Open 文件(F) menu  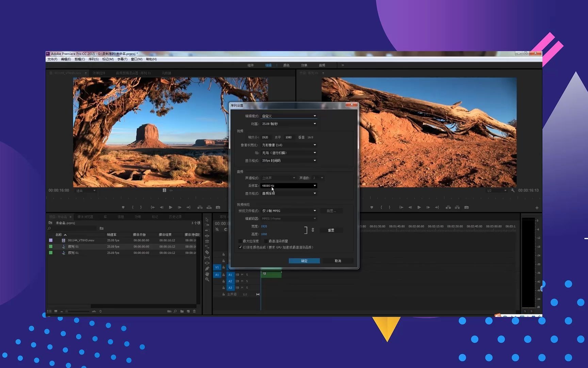52,59
